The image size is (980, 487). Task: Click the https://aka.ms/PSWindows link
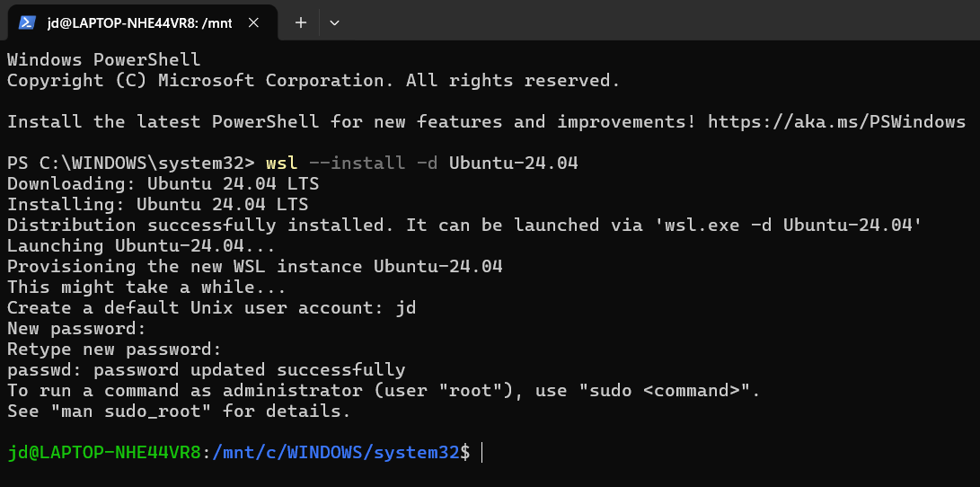coord(837,122)
